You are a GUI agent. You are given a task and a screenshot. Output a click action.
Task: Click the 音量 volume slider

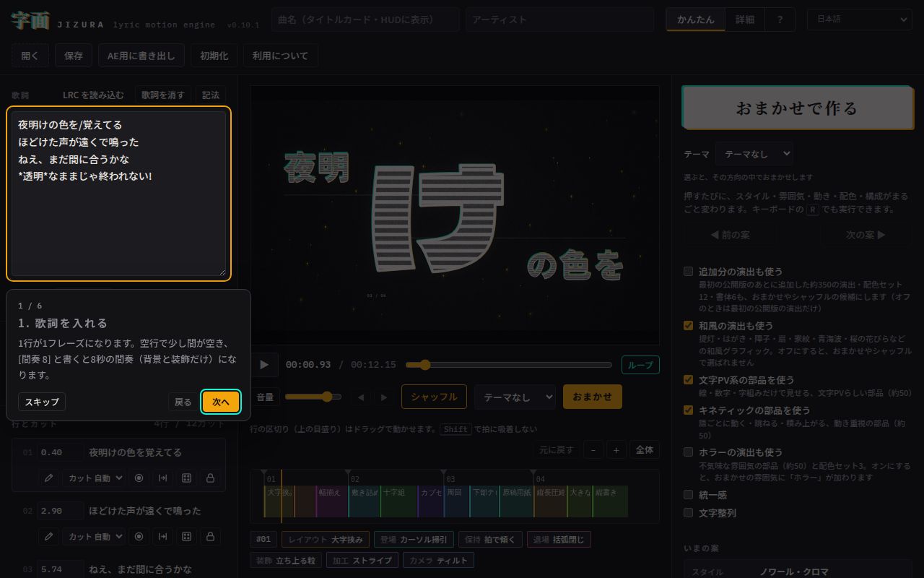[x=313, y=397]
